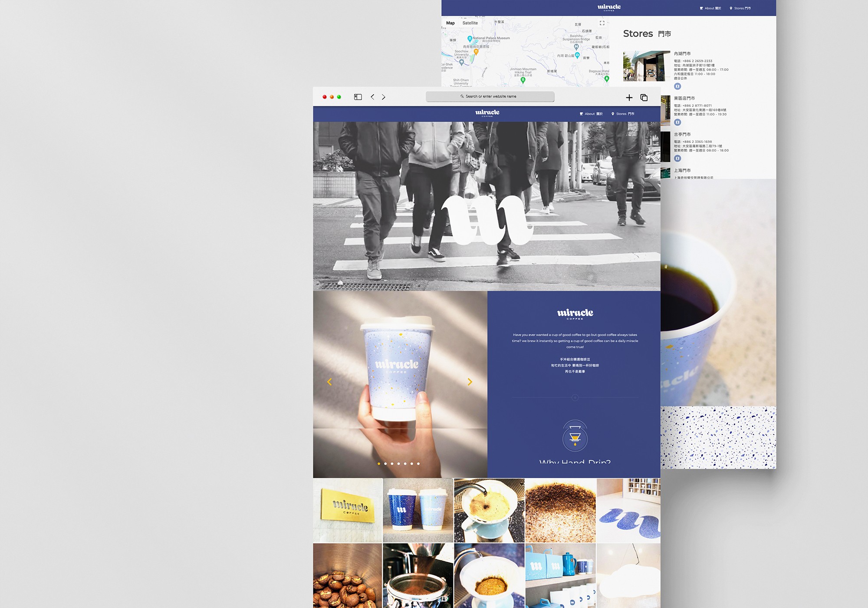
Task: Click into the browser search field
Action: point(489,96)
